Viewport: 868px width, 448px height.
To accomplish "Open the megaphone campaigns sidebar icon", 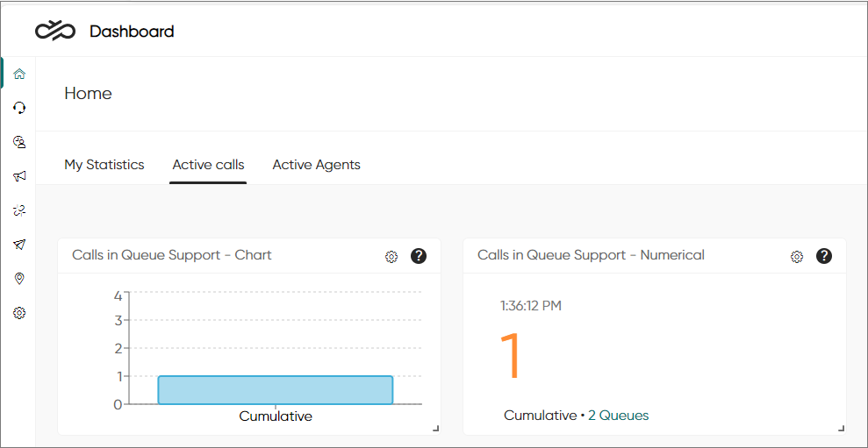I will click(19, 176).
